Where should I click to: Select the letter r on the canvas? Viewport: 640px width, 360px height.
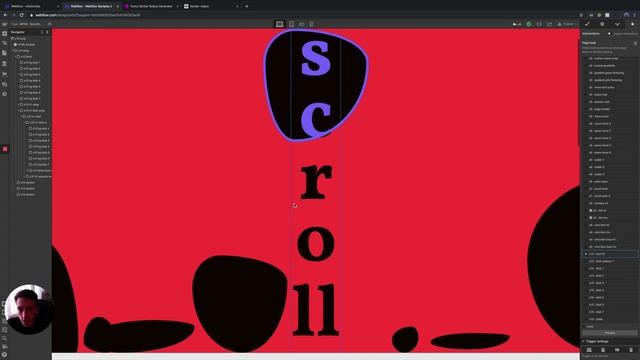tap(316, 182)
